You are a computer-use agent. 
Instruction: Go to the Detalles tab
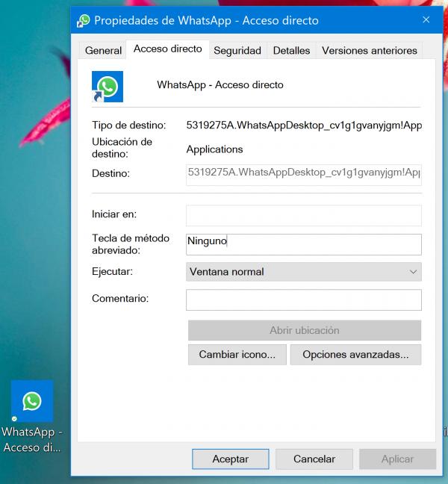291,50
